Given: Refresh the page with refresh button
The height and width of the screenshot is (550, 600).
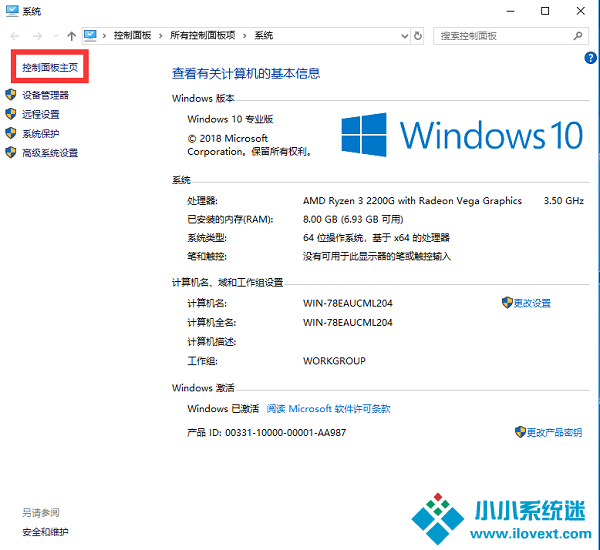Looking at the screenshot, I should pyautogui.click(x=418, y=36).
